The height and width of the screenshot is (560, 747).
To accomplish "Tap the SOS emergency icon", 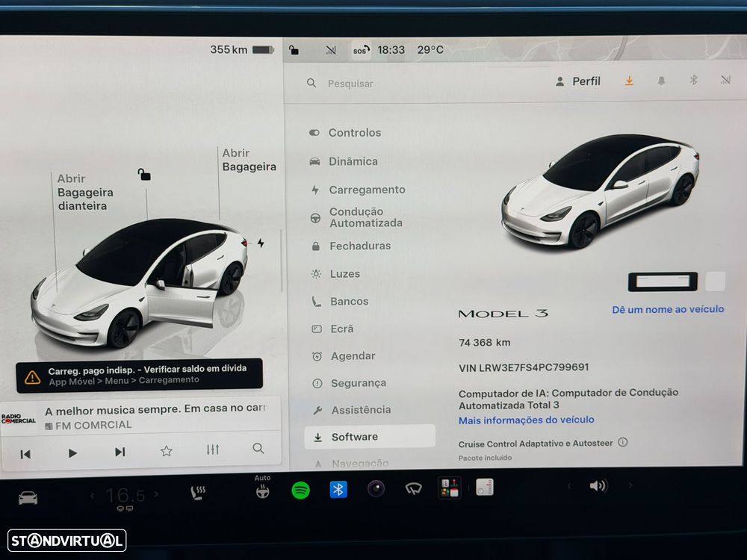I will coord(361,50).
